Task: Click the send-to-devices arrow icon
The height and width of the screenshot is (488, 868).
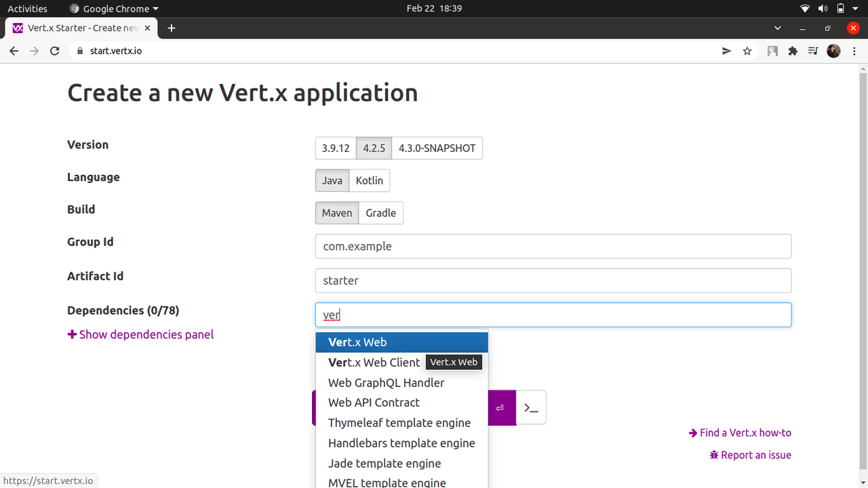Action: [x=726, y=50]
